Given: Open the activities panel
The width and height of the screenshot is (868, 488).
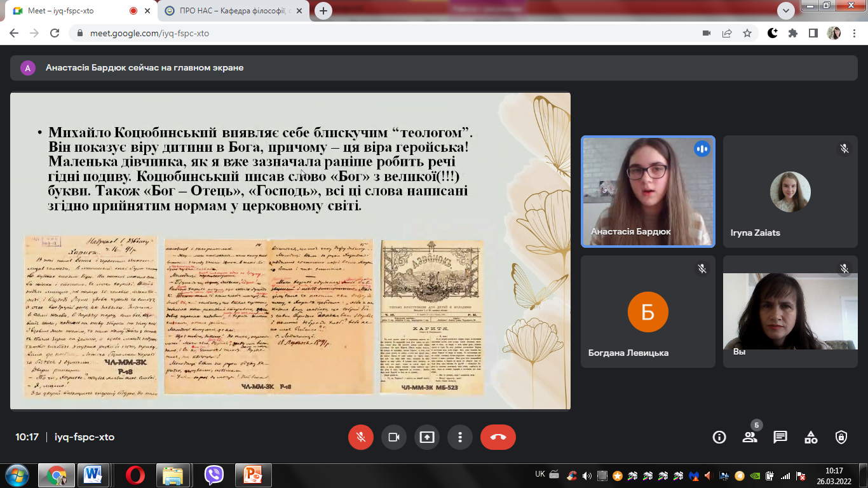Looking at the screenshot, I should (811, 437).
